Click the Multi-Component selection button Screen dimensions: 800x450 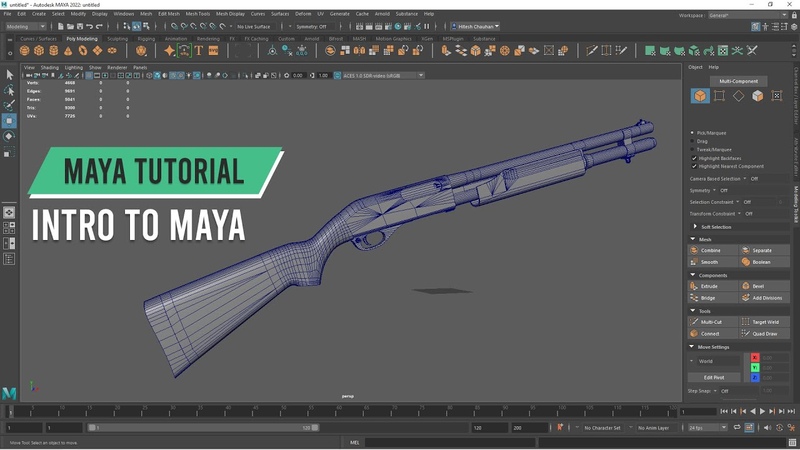point(738,81)
